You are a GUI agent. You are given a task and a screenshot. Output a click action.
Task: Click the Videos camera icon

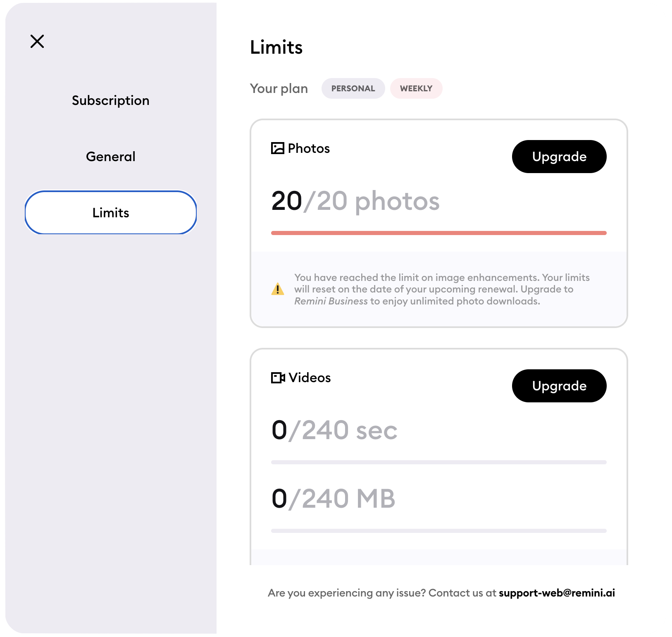pos(278,378)
